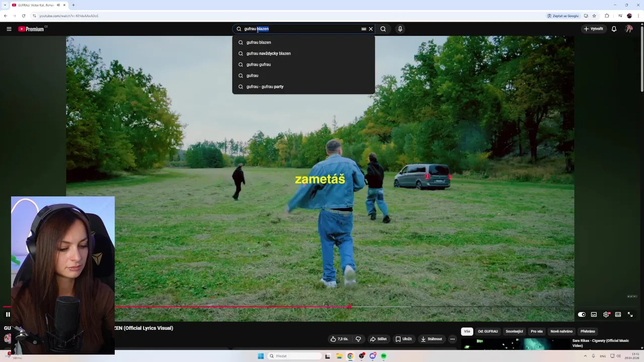This screenshot has width=644, height=362.
Task: Open the Vytvořit create button
Action: tap(593, 29)
